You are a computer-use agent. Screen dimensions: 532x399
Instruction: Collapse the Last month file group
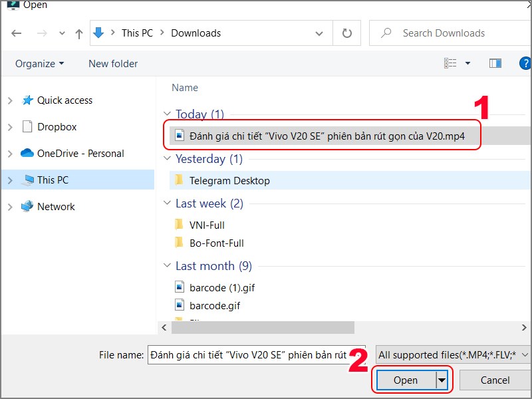click(x=167, y=265)
